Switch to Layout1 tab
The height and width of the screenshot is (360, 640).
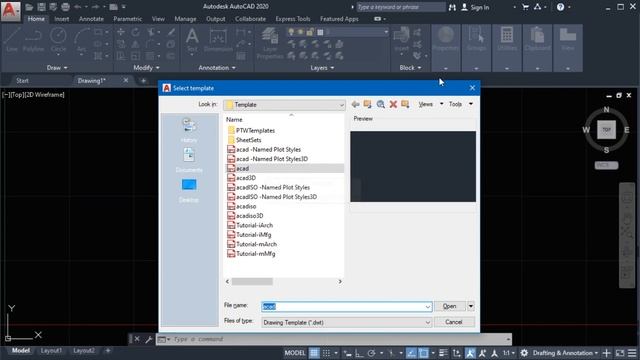click(51, 351)
